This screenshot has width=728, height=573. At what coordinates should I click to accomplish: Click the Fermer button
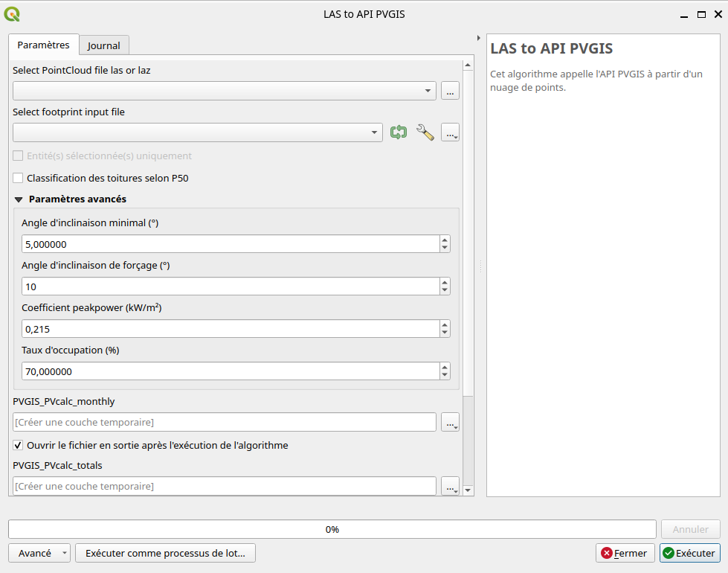coord(625,553)
